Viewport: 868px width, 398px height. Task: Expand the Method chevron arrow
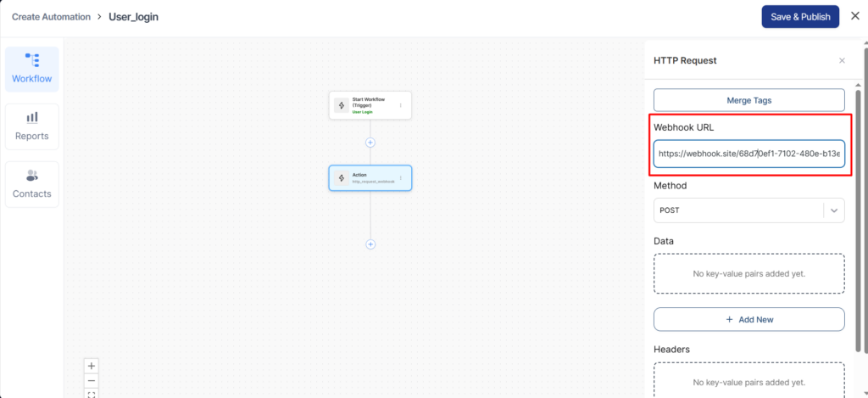(x=834, y=210)
